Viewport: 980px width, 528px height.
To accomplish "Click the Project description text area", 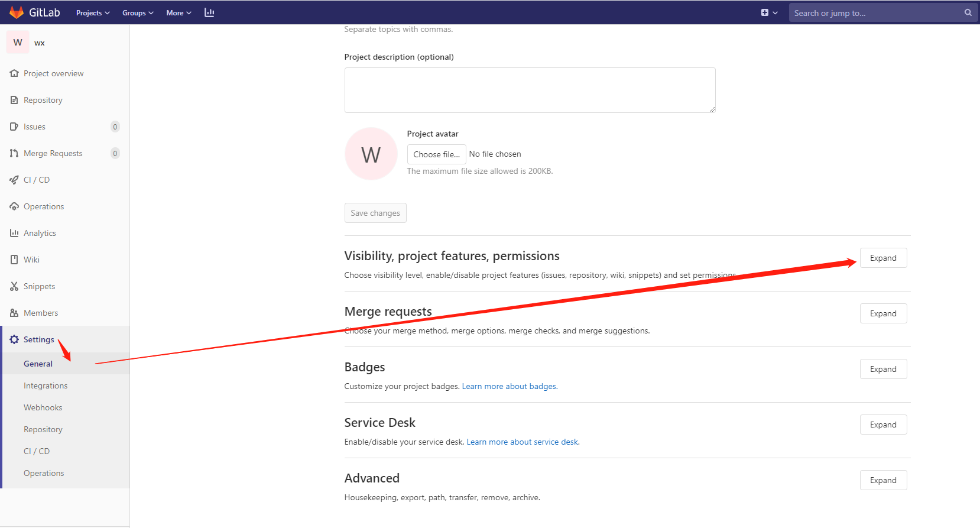I will [x=530, y=90].
